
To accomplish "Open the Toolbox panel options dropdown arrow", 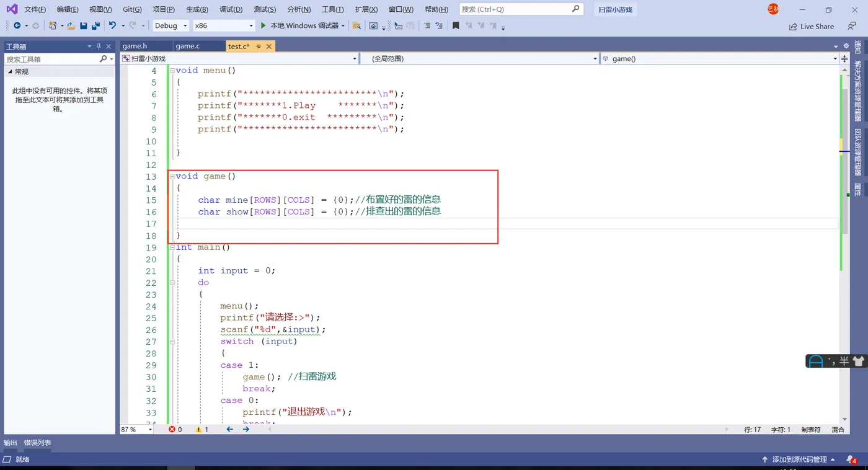I will click(89, 47).
